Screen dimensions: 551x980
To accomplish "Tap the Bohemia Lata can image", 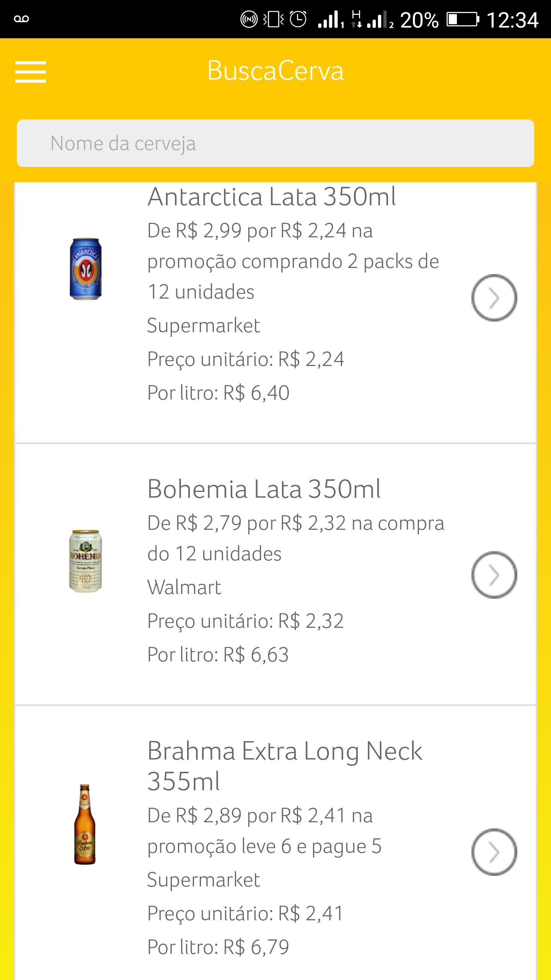I will [86, 561].
